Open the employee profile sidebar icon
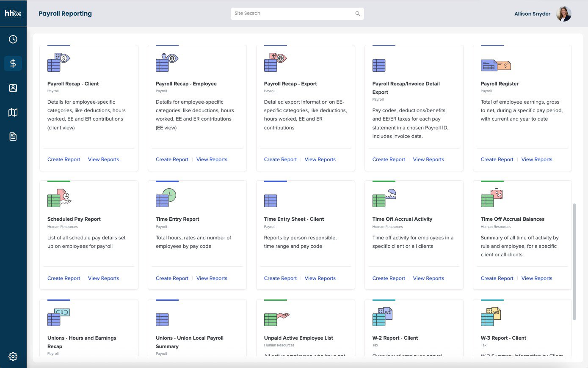 pos(13,88)
